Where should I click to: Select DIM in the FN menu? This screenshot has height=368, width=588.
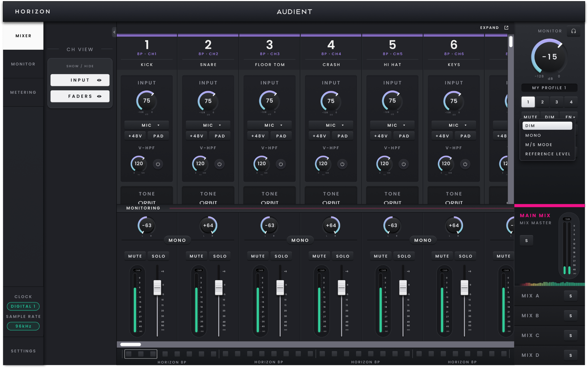[x=547, y=126]
